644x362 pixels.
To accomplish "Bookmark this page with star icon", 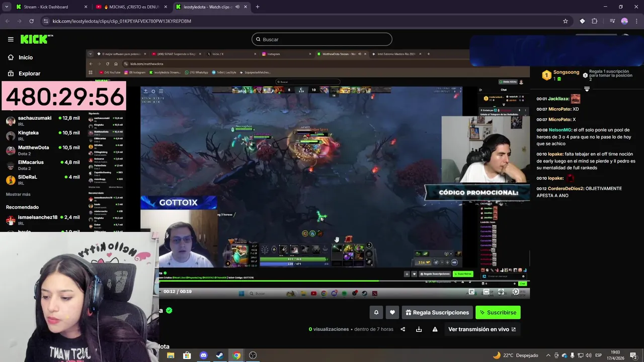I will click(566, 21).
